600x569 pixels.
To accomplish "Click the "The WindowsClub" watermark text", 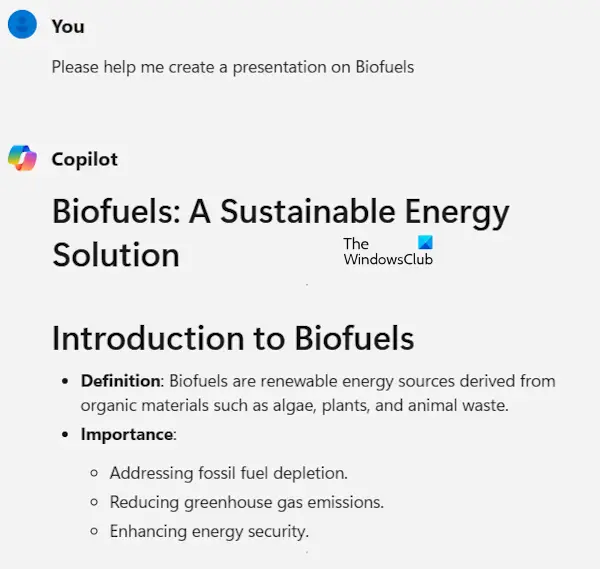I will coord(388,251).
